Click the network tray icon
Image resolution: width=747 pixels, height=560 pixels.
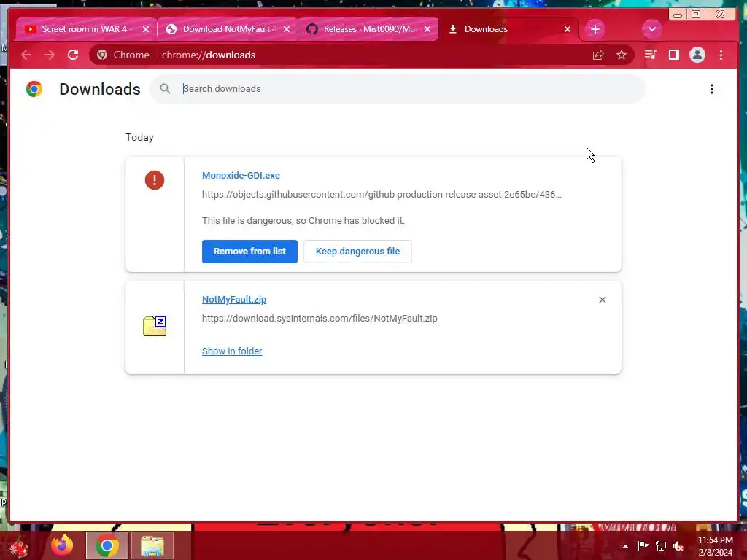pyautogui.click(x=661, y=546)
